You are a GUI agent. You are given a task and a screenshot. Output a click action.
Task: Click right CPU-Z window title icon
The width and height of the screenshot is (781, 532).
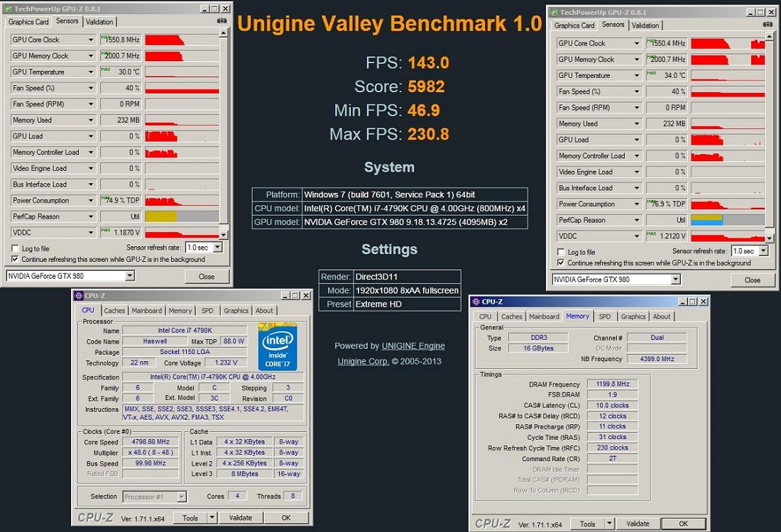point(476,301)
